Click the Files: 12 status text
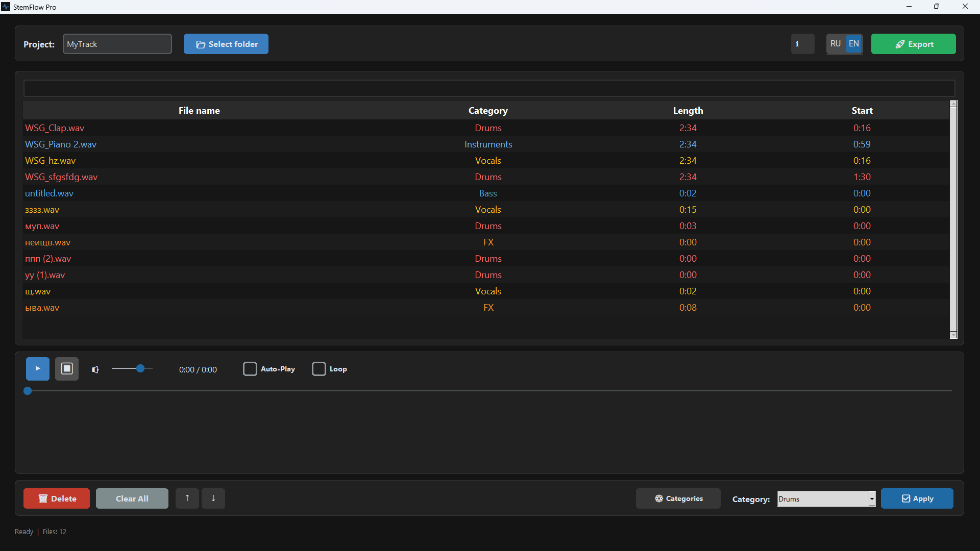The height and width of the screenshot is (551, 980). (x=55, y=532)
